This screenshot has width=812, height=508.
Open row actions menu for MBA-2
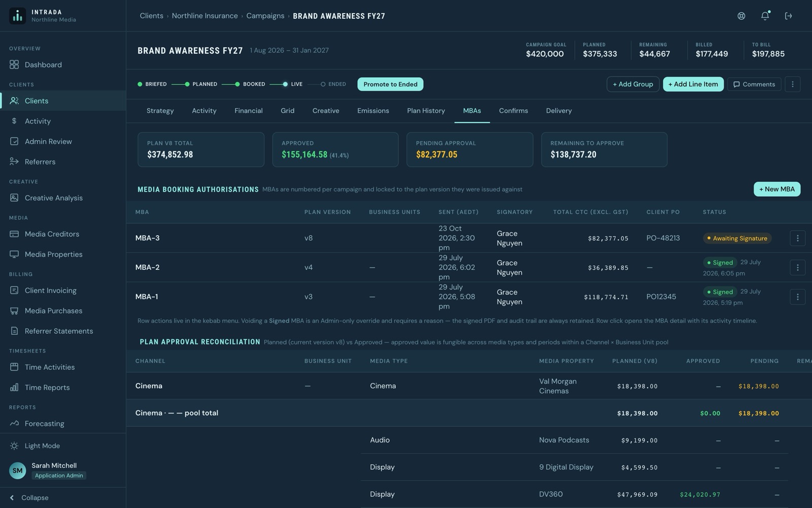coord(797,267)
